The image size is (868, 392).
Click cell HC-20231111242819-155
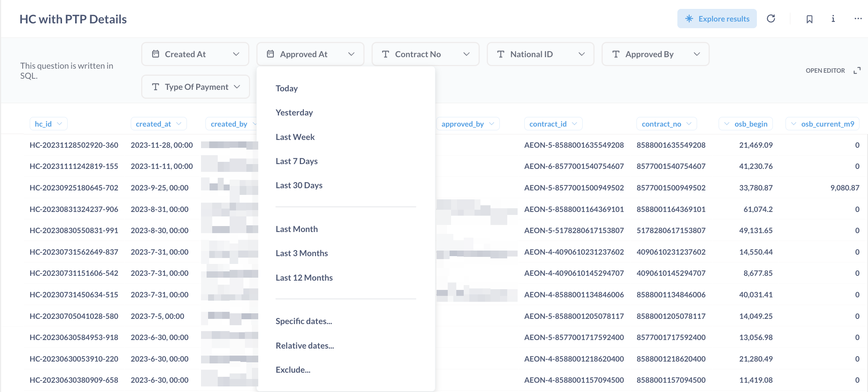pyautogui.click(x=74, y=166)
